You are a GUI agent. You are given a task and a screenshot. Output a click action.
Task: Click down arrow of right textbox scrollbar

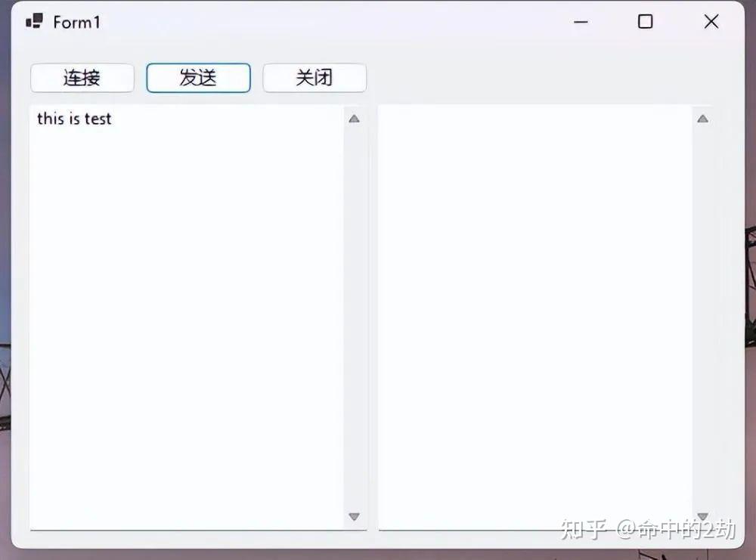702,517
